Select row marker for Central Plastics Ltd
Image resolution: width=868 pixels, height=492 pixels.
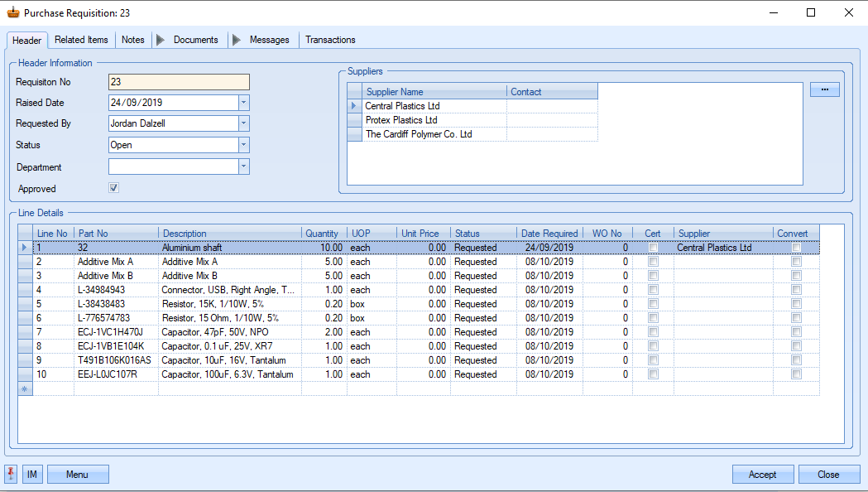(x=355, y=106)
